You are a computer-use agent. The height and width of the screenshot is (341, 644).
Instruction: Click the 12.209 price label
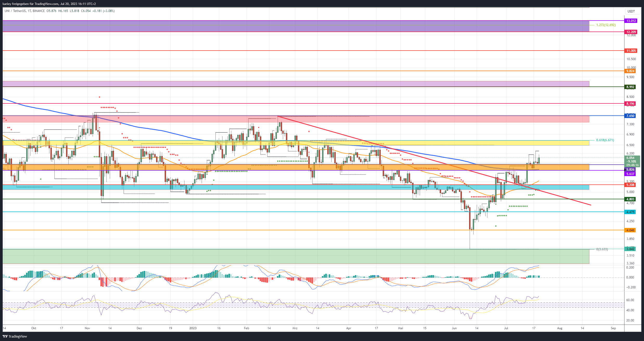click(x=631, y=32)
